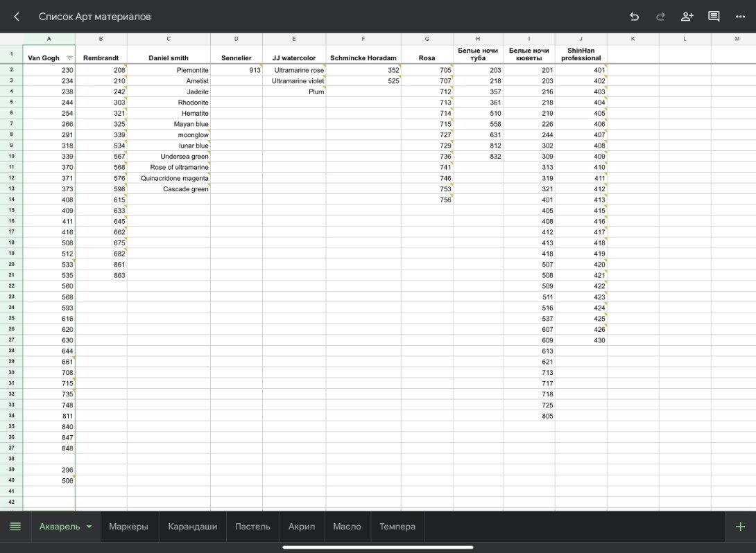Select the moonglow cell
756x553 pixels.
[x=169, y=135]
